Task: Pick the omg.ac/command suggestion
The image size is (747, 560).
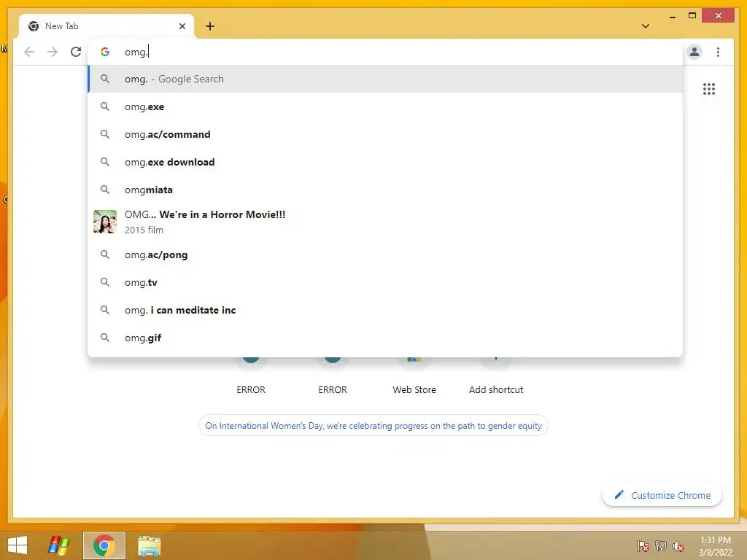Action: [x=385, y=134]
